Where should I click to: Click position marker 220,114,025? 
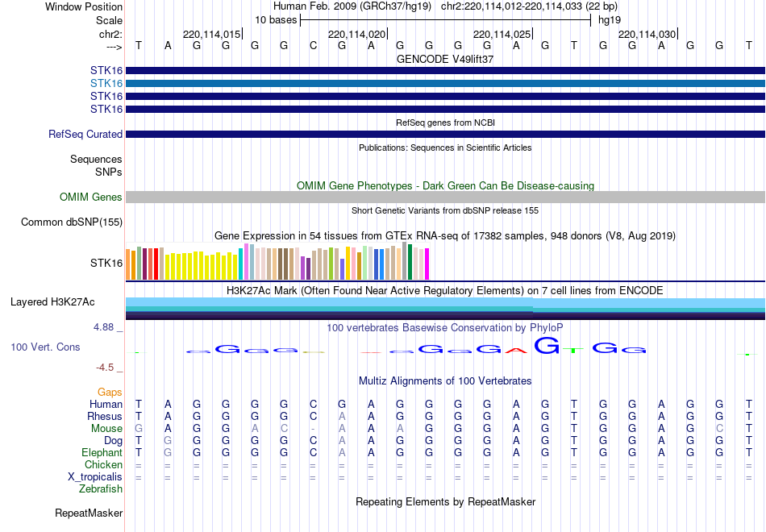[x=502, y=34]
